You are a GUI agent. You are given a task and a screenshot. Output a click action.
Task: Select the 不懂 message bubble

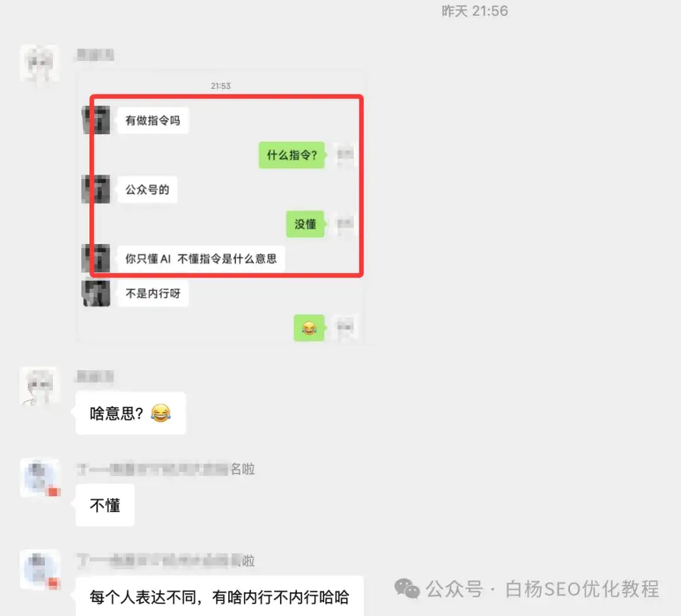coord(105,505)
